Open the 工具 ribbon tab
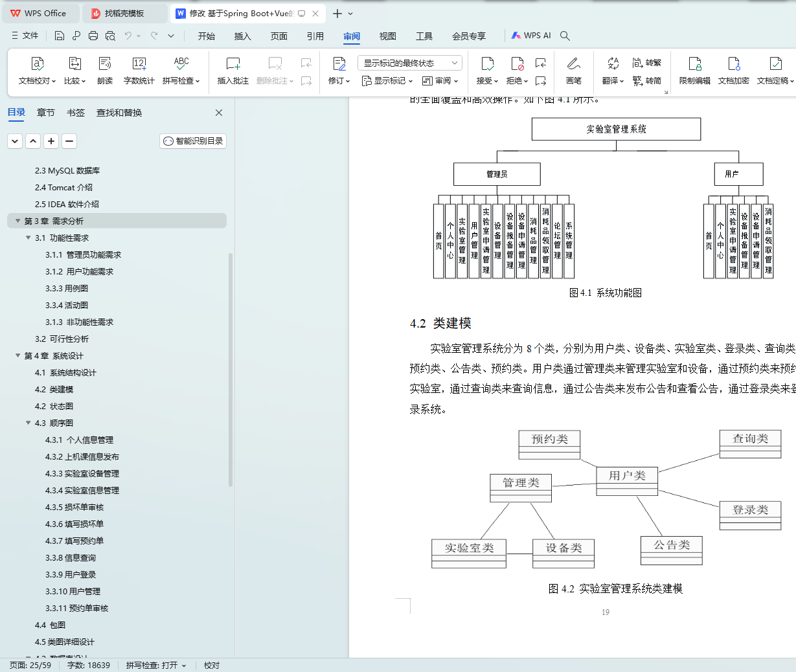Image resolution: width=796 pixels, height=672 pixels. pos(424,36)
